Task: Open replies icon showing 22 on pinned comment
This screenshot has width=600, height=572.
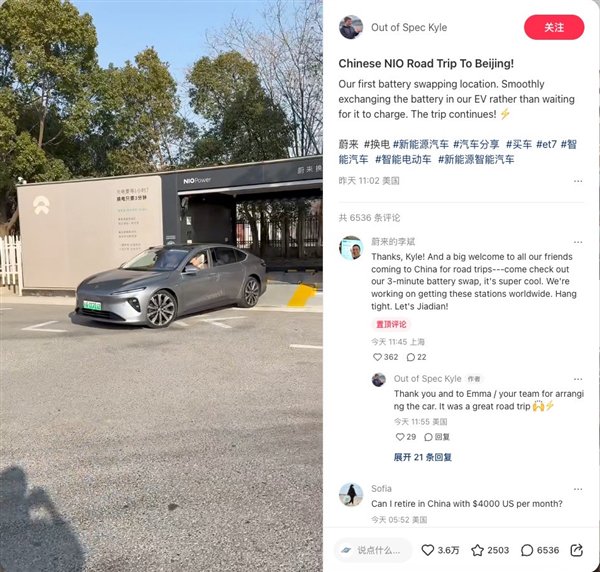Action: point(411,357)
